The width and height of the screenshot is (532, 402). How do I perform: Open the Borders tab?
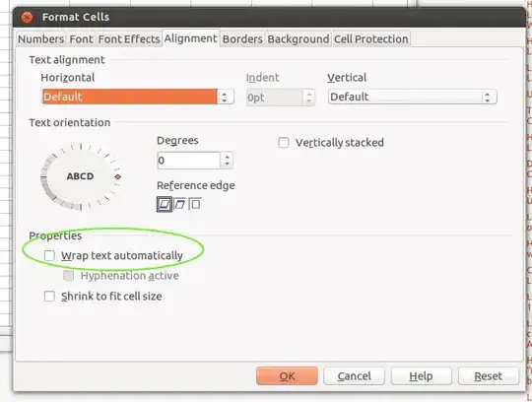point(242,39)
